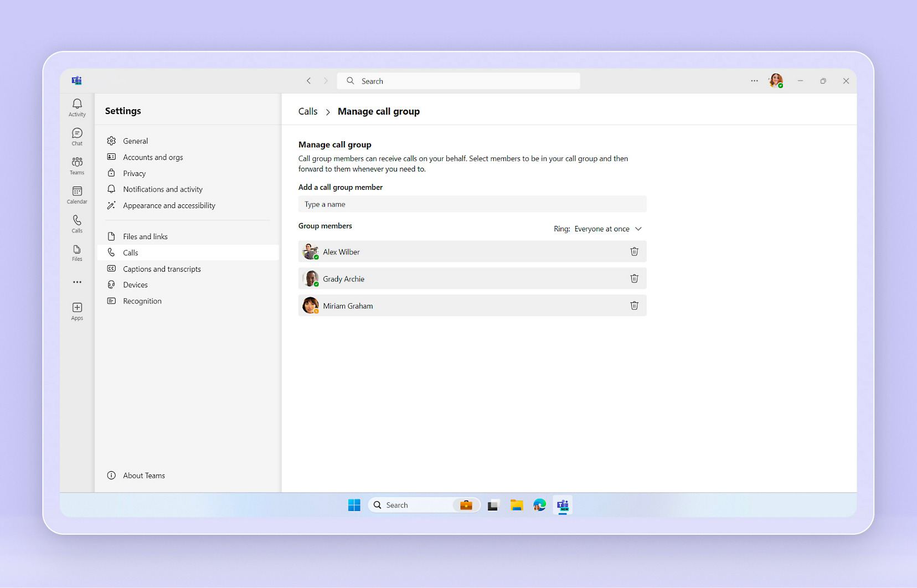The image size is (917, 588).
Task: Click the Teams search bar
Action: tap(460, 81)
